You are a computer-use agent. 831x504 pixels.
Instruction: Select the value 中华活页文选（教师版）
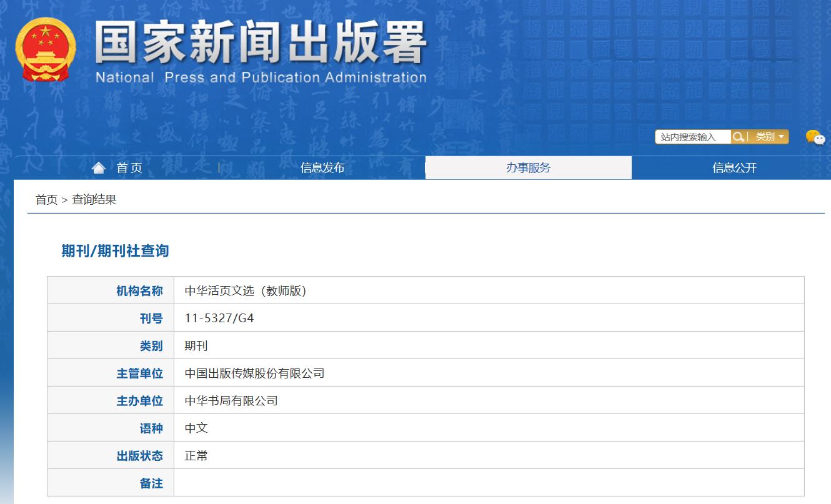[x=246, y=291]
